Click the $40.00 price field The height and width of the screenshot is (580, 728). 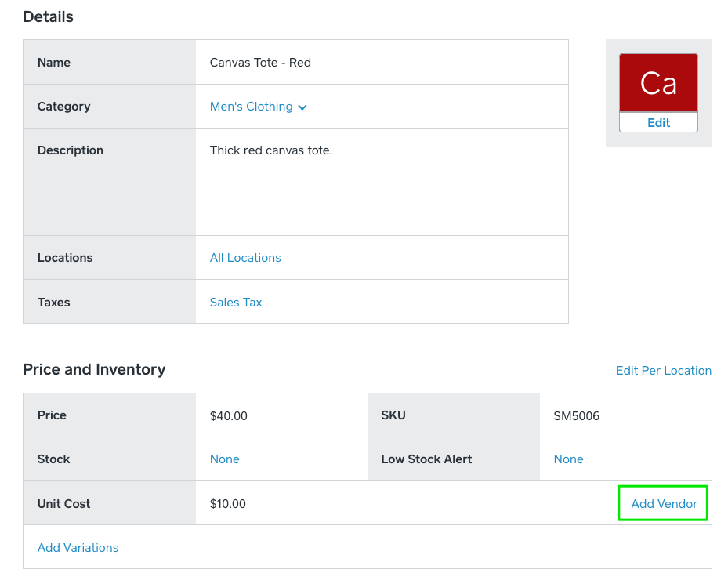click(281, 415)
